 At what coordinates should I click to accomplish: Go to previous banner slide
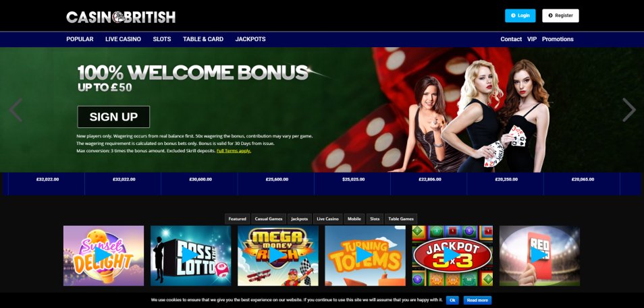click(16, 110)
